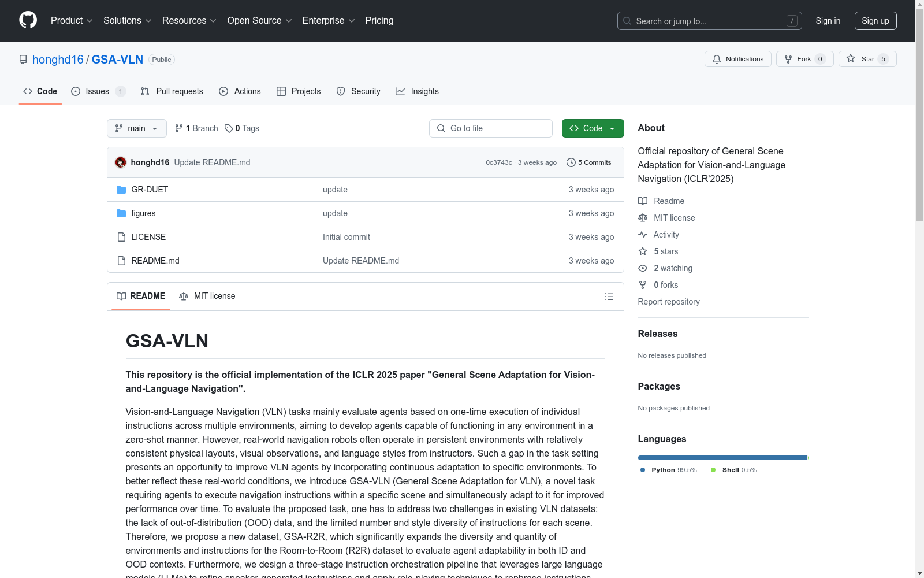Switch to the Pull requests tab
The width and height of the screenshot is (924, 578).
[172, 91]
